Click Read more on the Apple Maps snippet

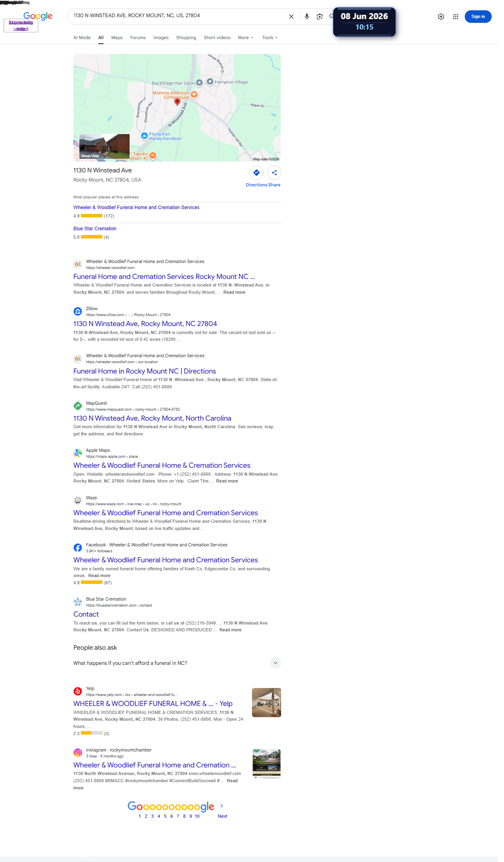coord(227,481)
